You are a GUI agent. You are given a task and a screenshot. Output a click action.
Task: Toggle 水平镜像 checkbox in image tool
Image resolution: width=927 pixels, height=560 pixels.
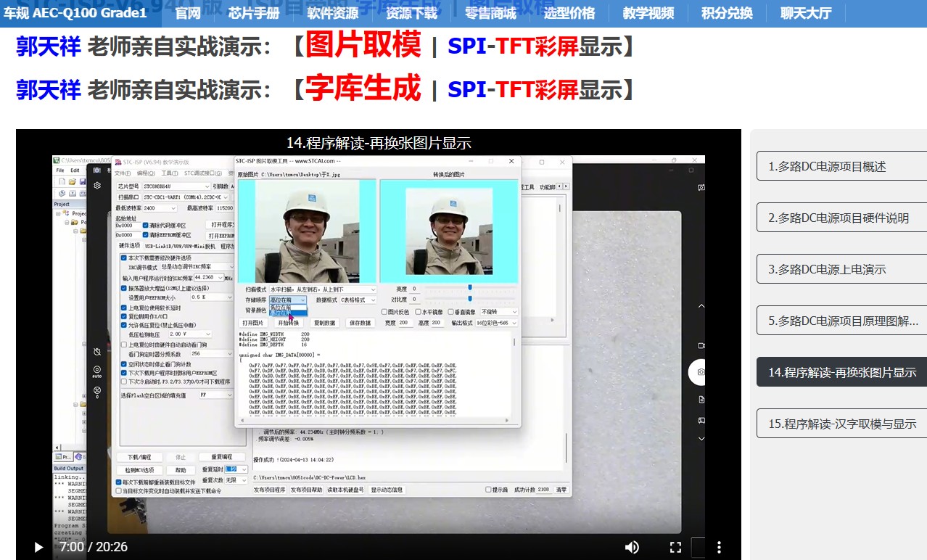click(418, 312)
